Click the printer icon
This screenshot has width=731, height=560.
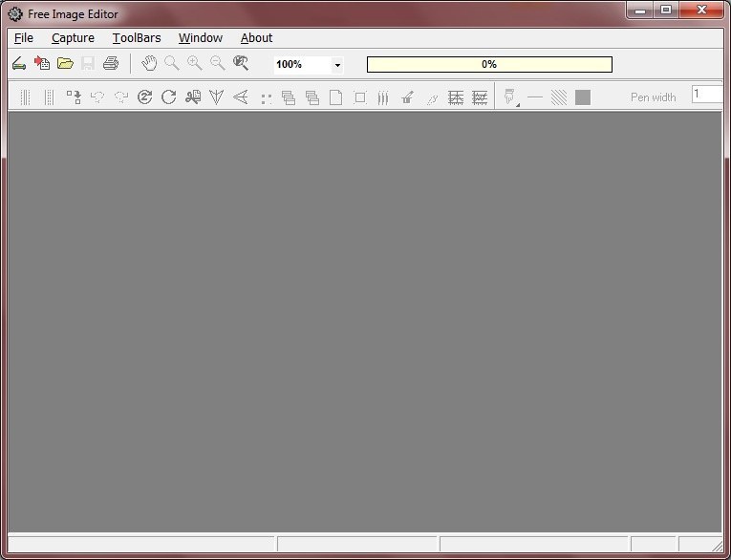coord(111,63)
